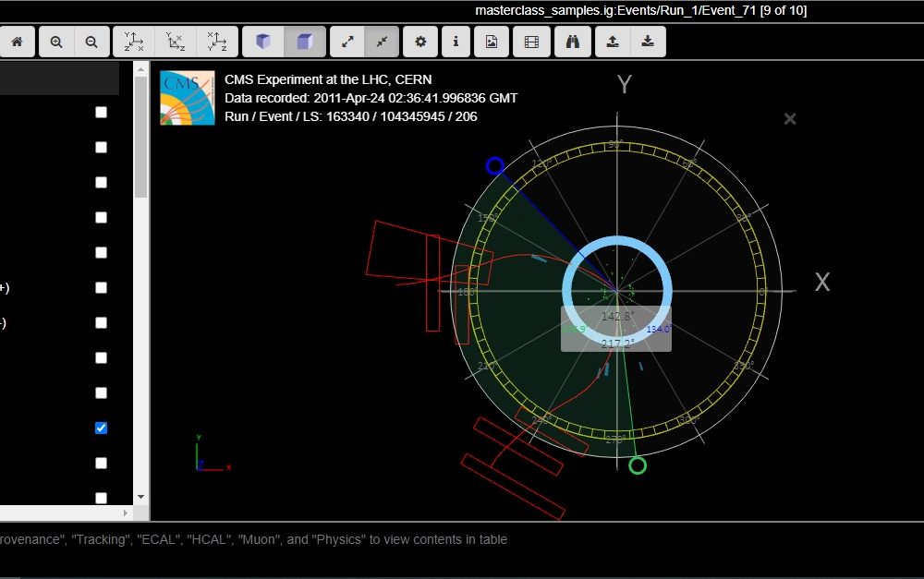Screen dimensions: 924x579
Task: Open settings via the gear icon
Action: (420, 42)
